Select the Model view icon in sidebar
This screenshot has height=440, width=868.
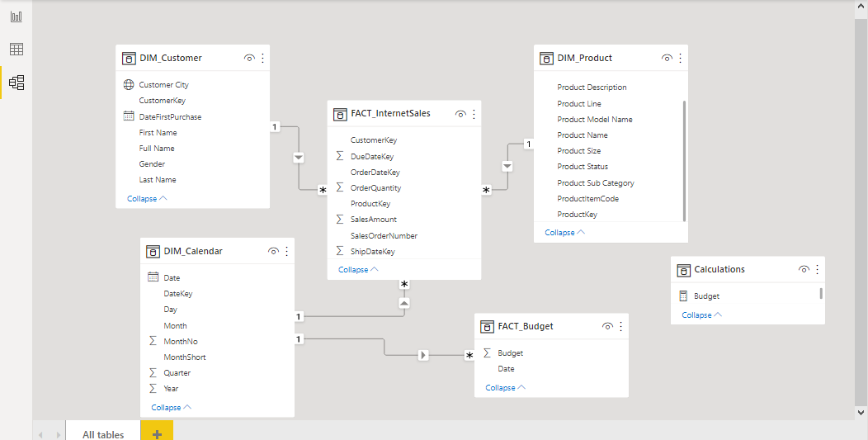pos(17,83)
